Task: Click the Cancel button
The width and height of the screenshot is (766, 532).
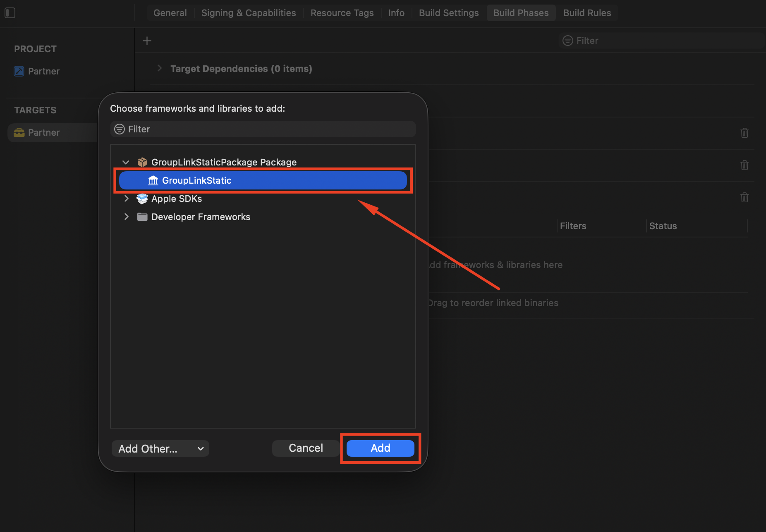Action: pos(306,448)
